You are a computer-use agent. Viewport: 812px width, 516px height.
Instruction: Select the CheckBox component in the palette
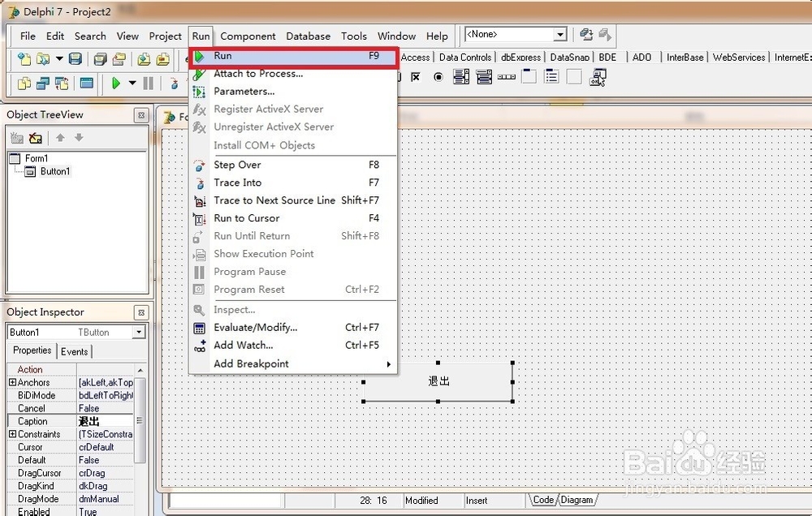click(415, 77)
